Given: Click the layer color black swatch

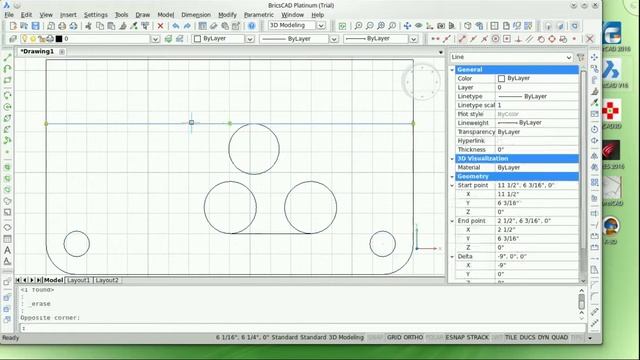Looking at the screenshot, I should (x=59, y=39).
